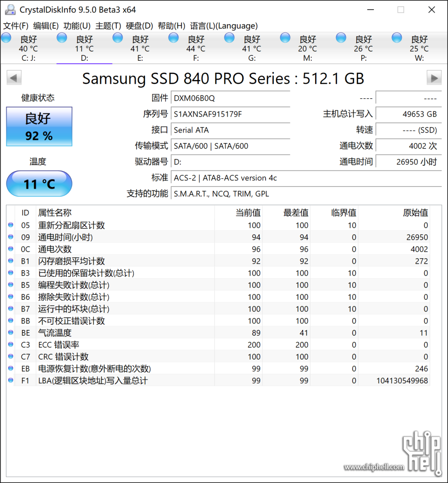Click the interface field Serial ATA
This screenshot has width=448, height=483.
pyautogui.click(x=230, y=130)
